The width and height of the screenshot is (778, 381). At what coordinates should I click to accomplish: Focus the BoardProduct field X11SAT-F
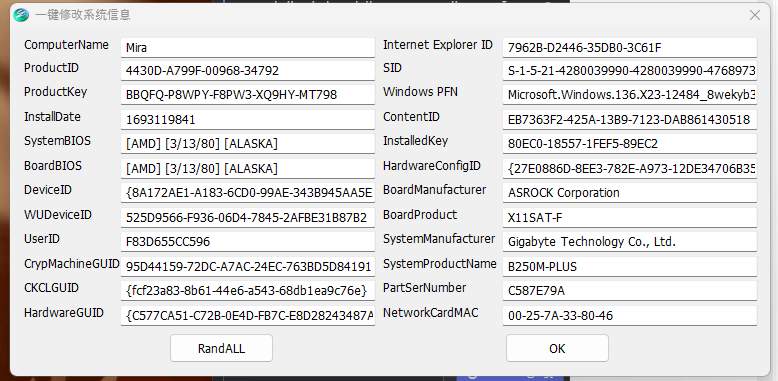click(x=630, y=217)
